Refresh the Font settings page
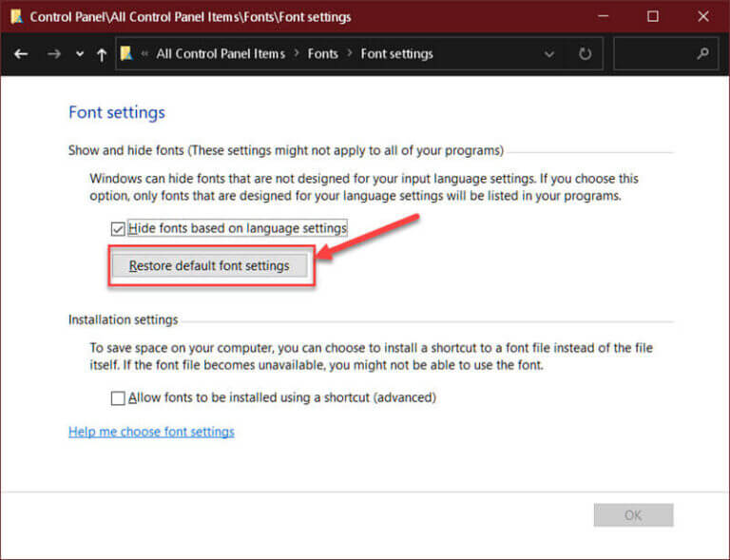This screenshot has height=560, width=730. (x=585, y=54)
